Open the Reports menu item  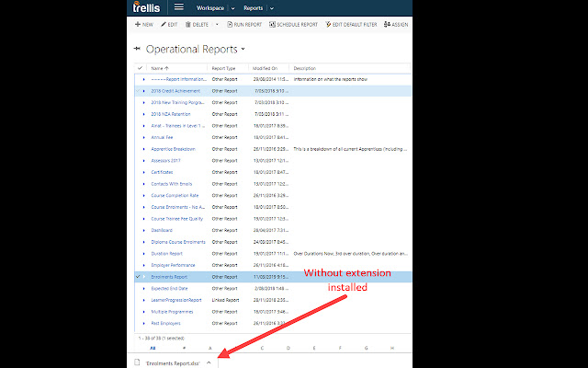[x=254, y=8]
